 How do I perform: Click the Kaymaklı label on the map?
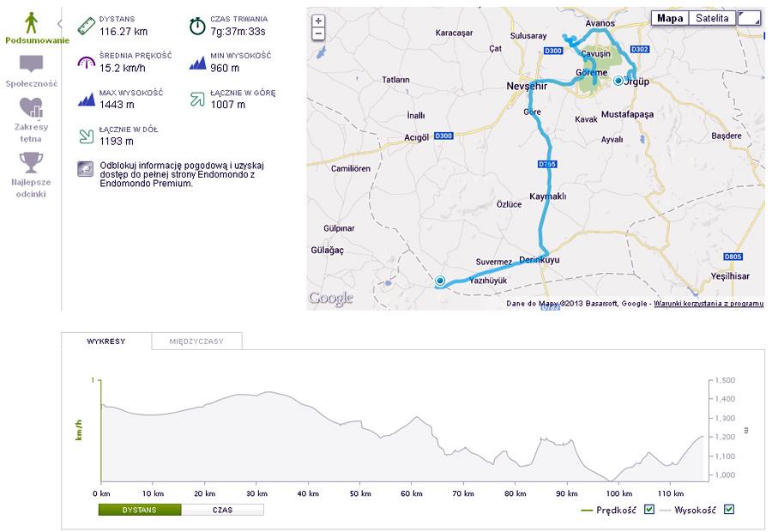click(547, 196)
